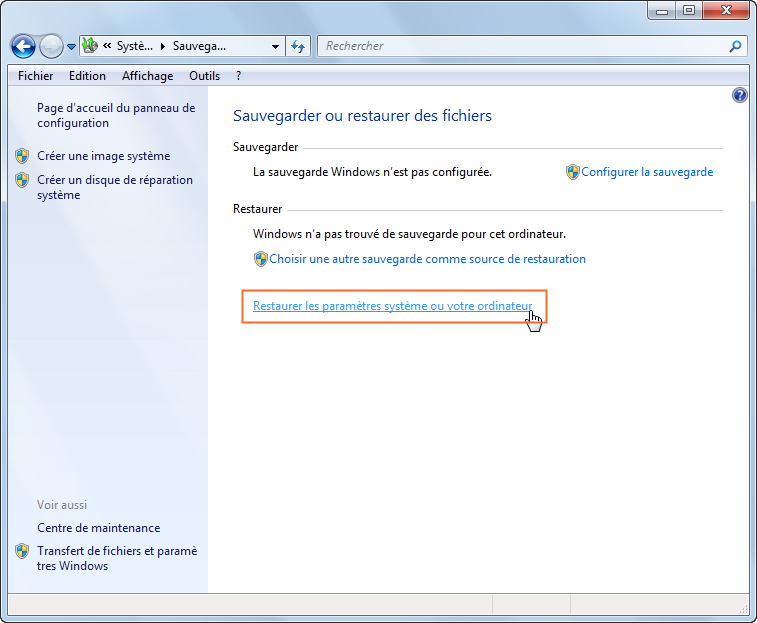Click Restaurer les paramètres système ou votre ordinateur

[x=393, y=306]
